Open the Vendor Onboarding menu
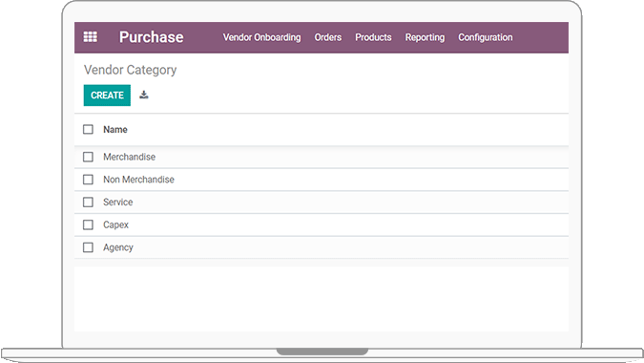Image resolution: width=644 pixels, height=363 pixels. tap(261, 37)
